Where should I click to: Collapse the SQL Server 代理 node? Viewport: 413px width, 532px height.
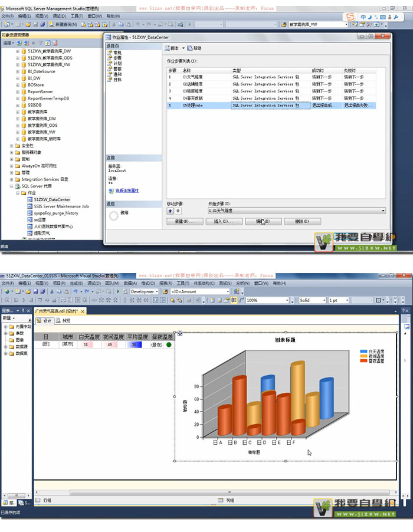coord(12,186)
